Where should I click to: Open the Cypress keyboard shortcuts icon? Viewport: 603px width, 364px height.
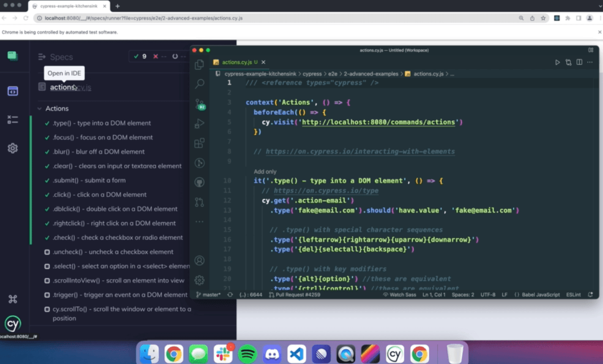[13, 299]
